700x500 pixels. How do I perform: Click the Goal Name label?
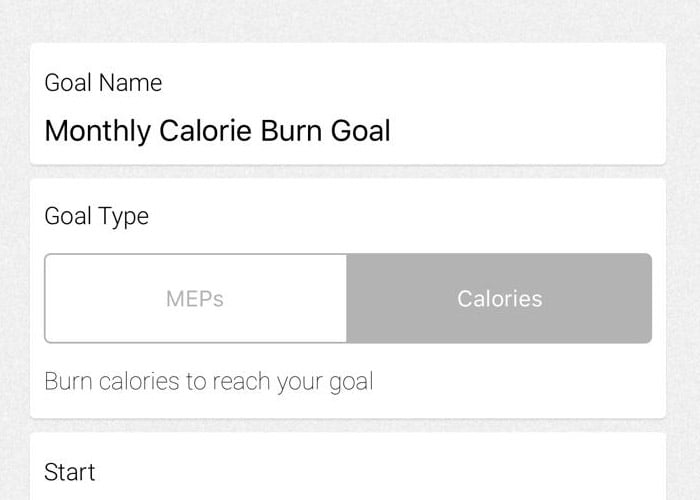tap(103, 83)
